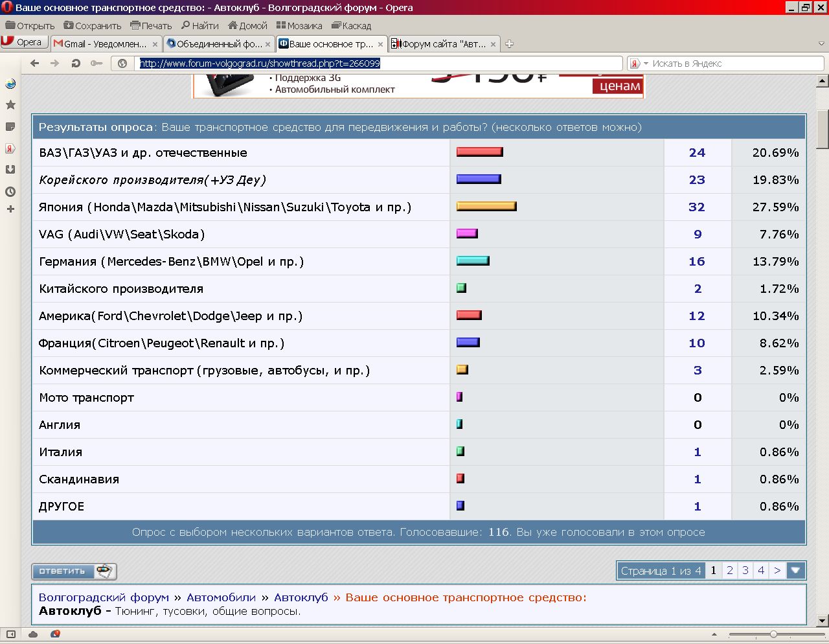Click the globe site-info badge in address bar
The image size is (829, 644).
click(122, 63)
